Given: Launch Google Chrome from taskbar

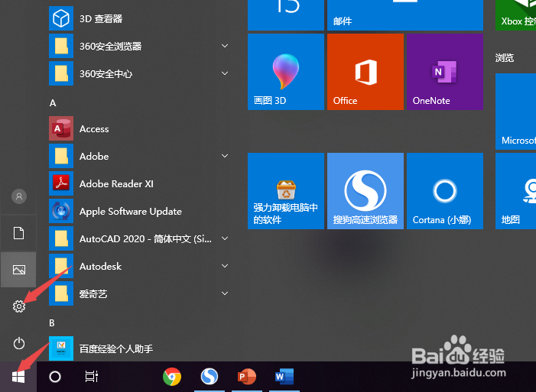Looking at the screenshot, I should tap(172, 377).
